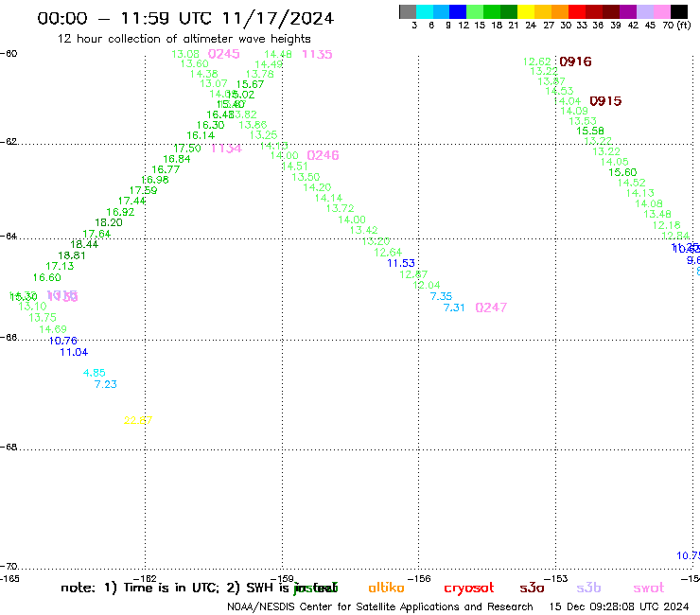Screen dimensions: 700x615
Task: Pick the yellow swatch in the wave height legend
Action: (526, 11)
